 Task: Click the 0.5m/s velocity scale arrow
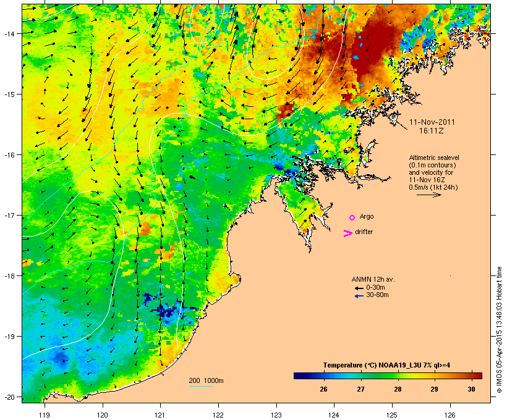pyautogui.click(x=428, y=195)
